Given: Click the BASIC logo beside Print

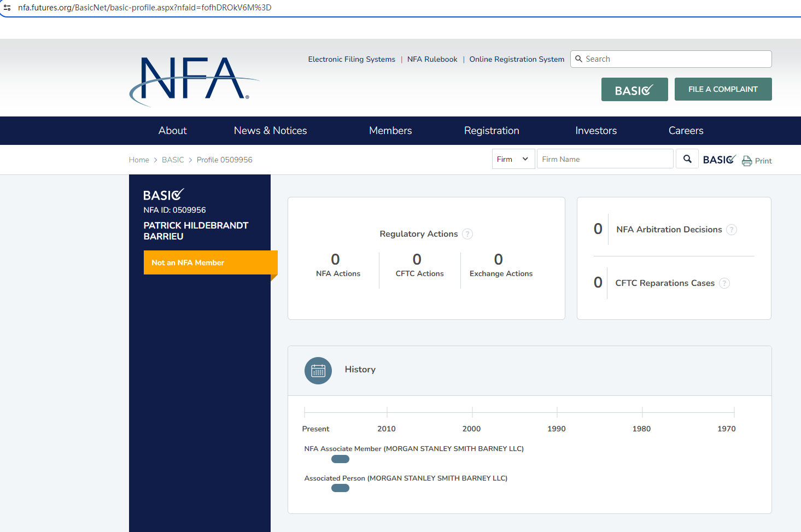Looking at the screenshot, I should pos(719,160).
